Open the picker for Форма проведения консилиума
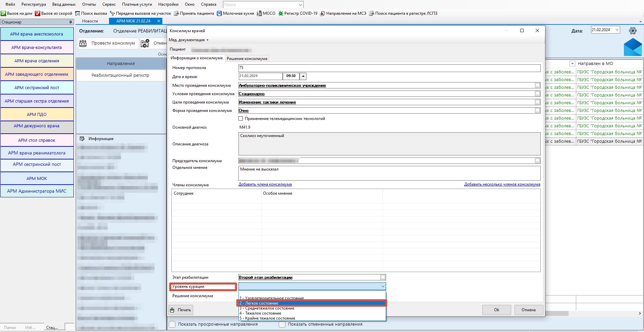This screenshot has height=332, width=644. point(538,111)
